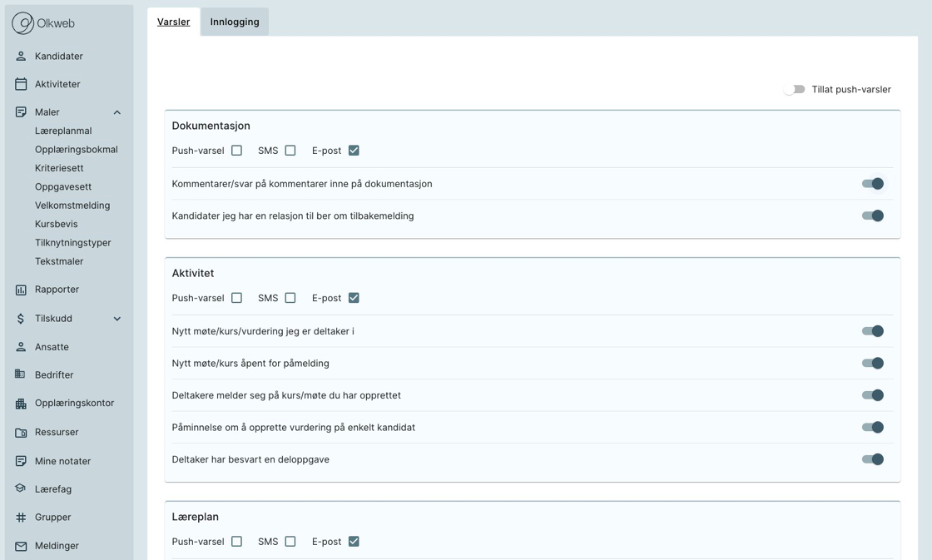Screen dimensions: 932x560
Task: Click the Grupper hash icon
Action: pyautogui.click(x=21, y=518)
